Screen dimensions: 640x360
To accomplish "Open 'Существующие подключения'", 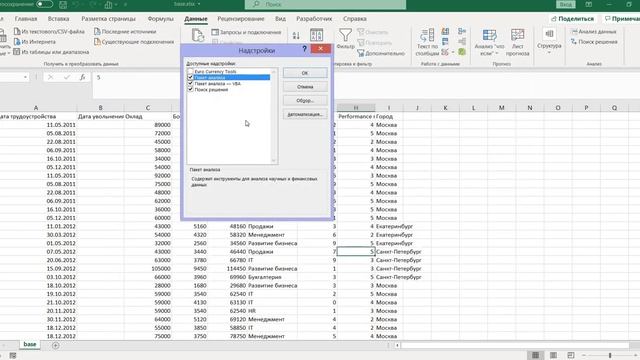I will [x=134, y=42].
